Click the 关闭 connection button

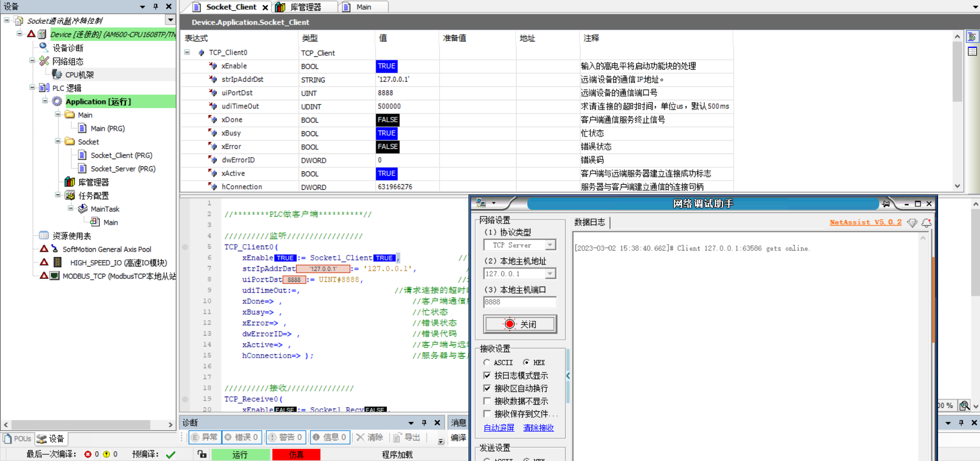(x=520, y=324)
